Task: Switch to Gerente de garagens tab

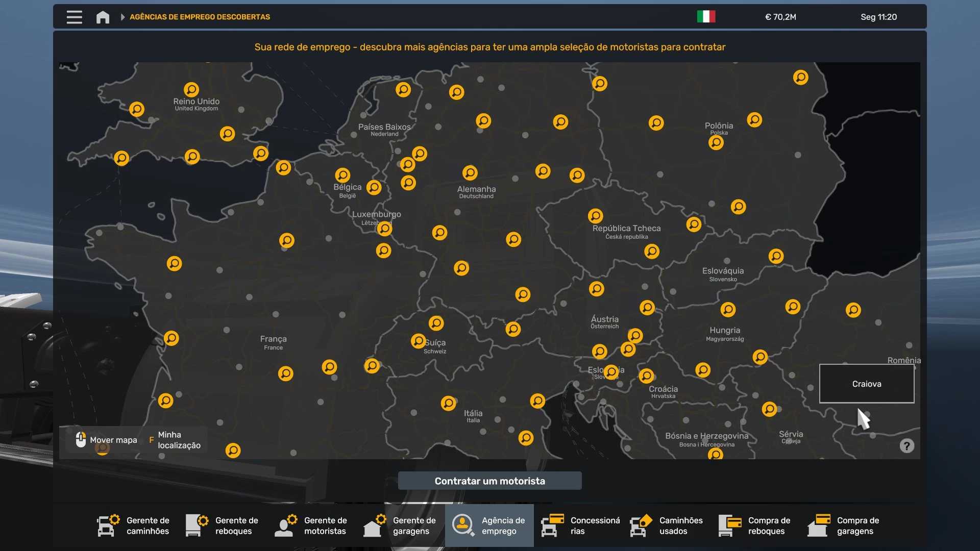Action: click(401, 525)
